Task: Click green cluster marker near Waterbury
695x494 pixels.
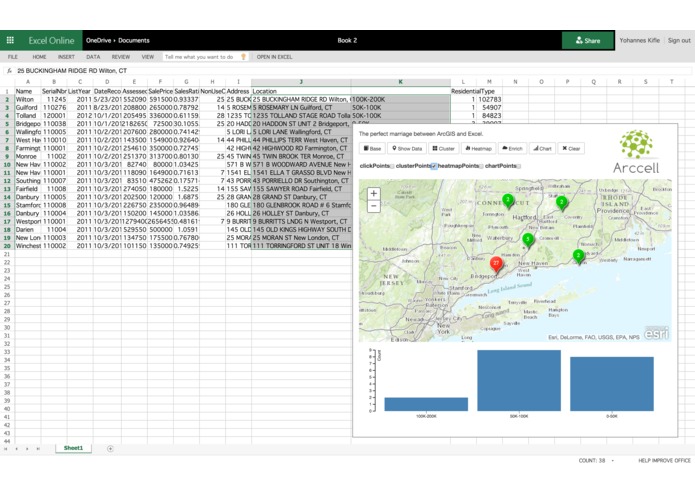Action: (x=527, y=241)
